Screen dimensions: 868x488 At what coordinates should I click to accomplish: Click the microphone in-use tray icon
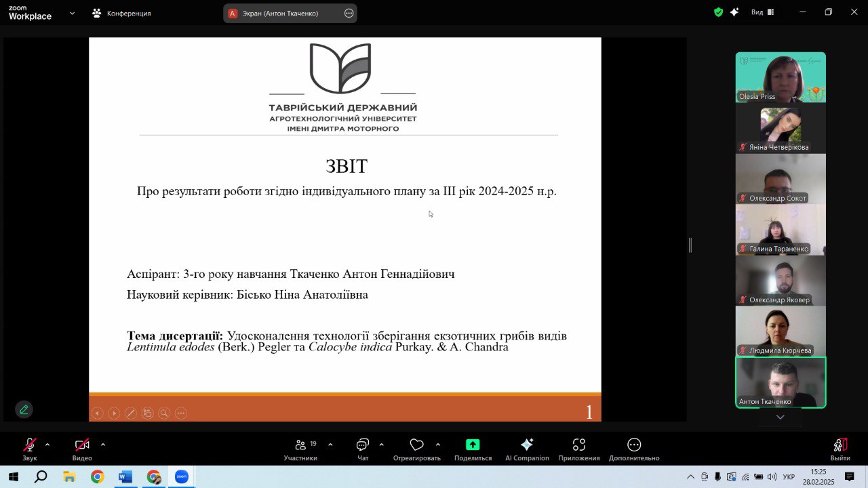point(717,477)
